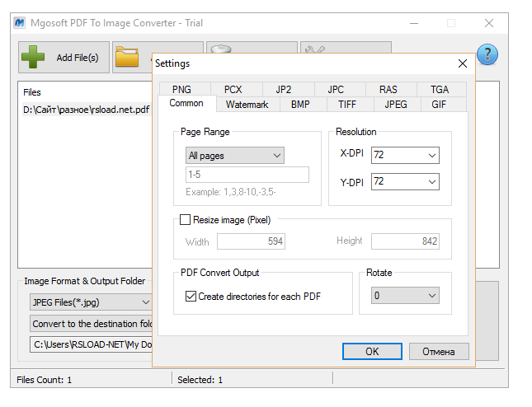Image resolution: width=532 pixels, height=407 pixels.
Task: Uncheck Create directories for each PDF
Action: [x=191, y=296]
